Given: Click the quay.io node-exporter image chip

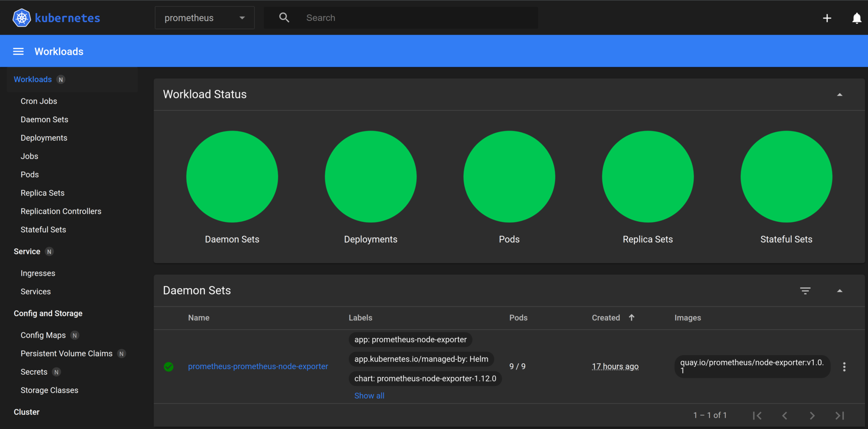Looking at the screenshot, I should [x=752, y=366].
